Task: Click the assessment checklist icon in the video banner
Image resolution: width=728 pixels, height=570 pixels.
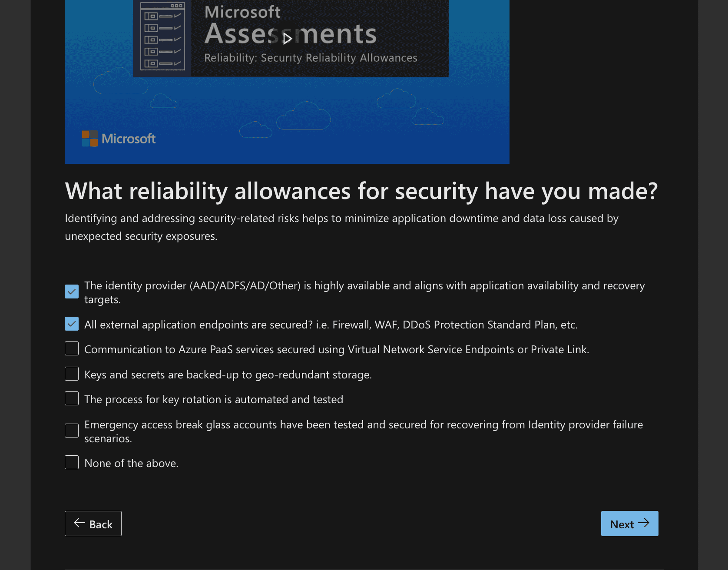Action: click(162, 36)
